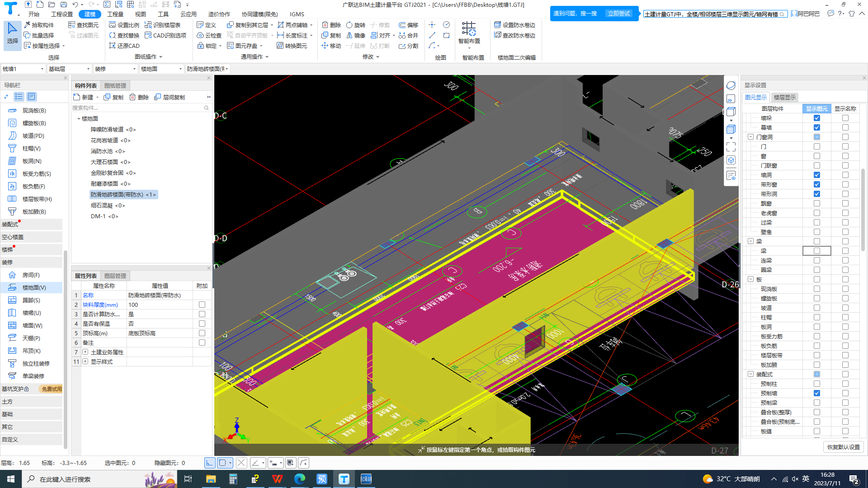The image size is (868, 488).
Task: Open the 云检查 tool
Action: (209, 35)
